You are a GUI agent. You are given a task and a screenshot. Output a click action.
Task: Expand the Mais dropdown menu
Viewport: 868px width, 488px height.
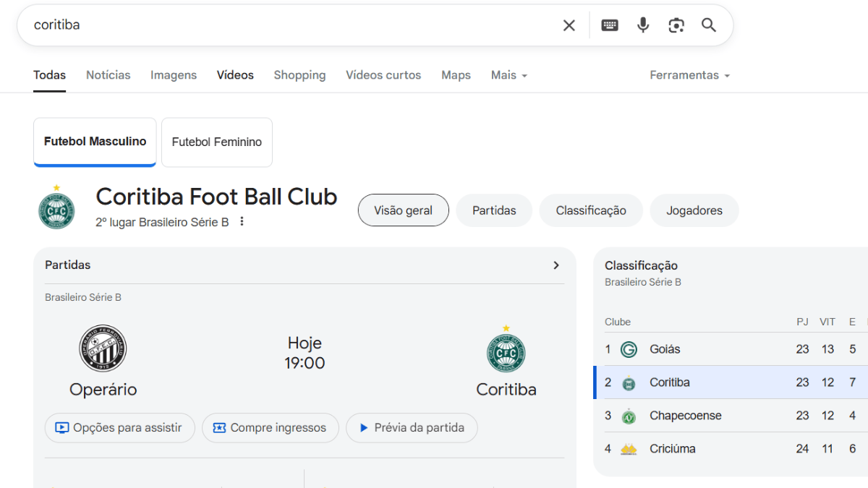(x=509, y=75)
